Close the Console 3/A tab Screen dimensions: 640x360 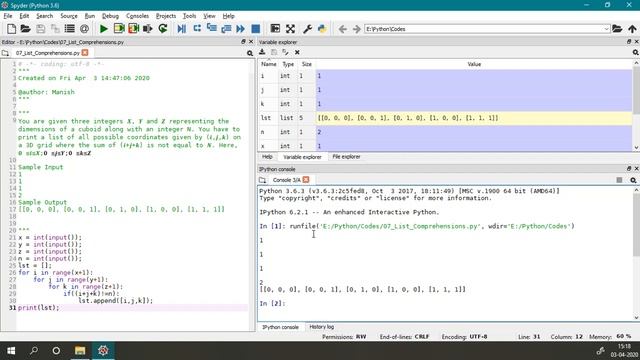[x=306, y=180]
